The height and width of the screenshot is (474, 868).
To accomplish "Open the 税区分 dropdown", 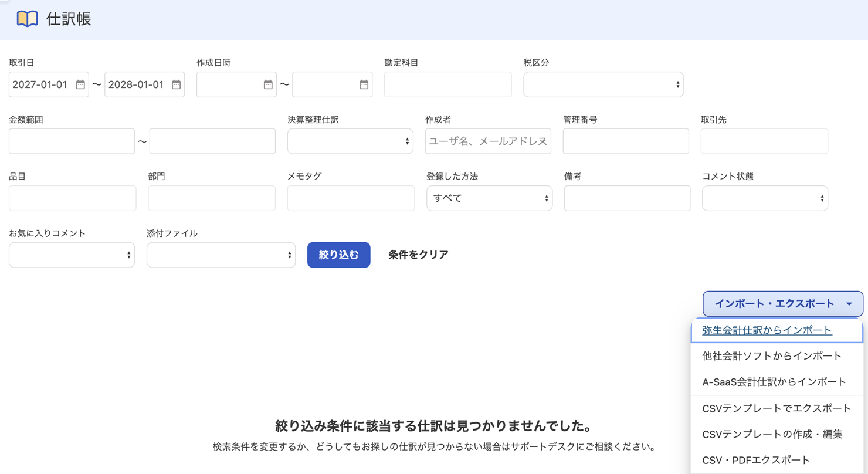I will 603,84.
